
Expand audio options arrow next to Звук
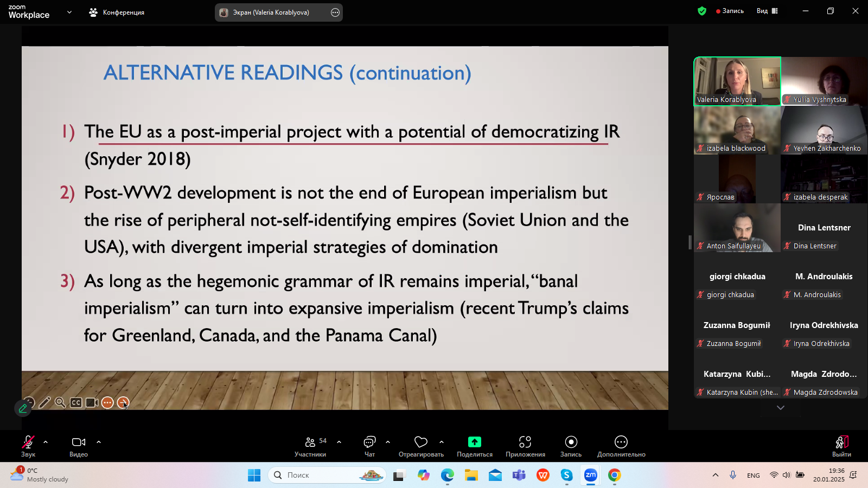(46, 442)
